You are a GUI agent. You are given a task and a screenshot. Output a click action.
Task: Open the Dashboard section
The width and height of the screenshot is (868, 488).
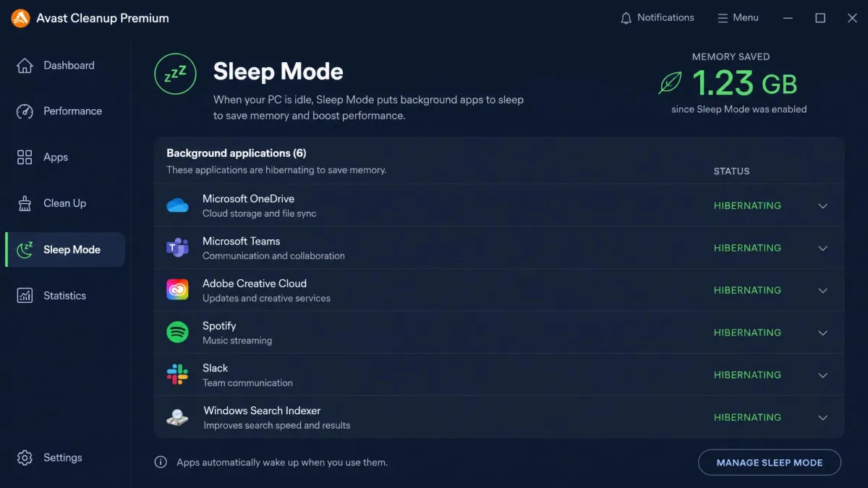(x=65, y=66)
